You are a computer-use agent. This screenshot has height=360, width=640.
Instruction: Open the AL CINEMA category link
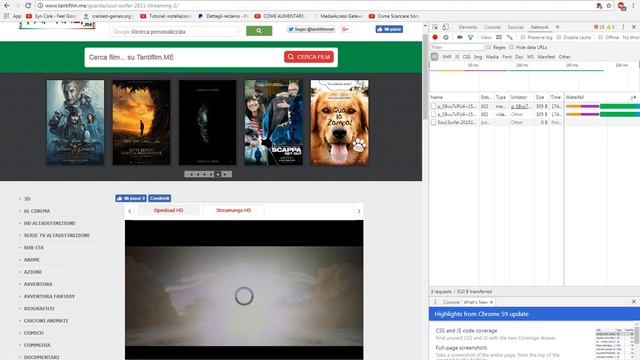pyautogui.click(x=37, y=211)
